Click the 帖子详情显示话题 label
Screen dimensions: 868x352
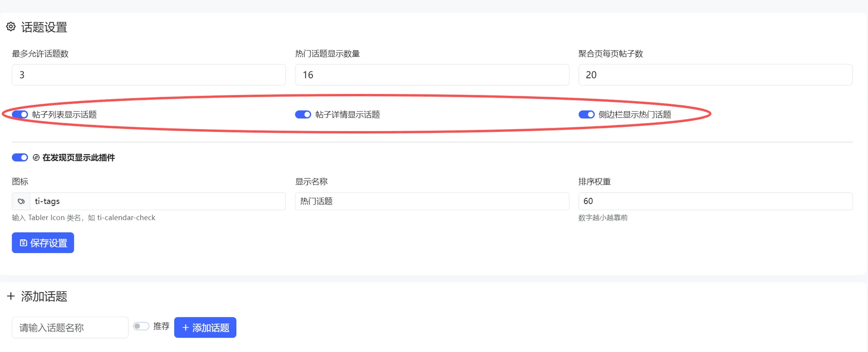[347, 114]
